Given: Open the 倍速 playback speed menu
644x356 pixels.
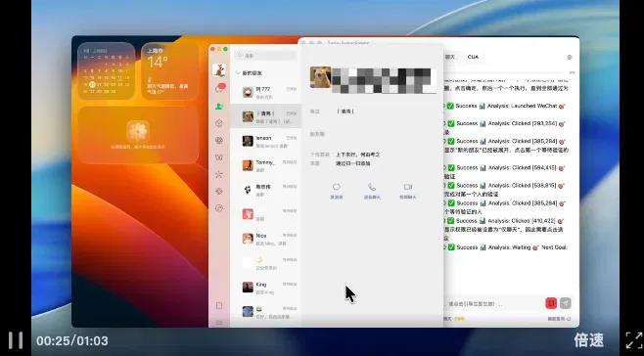Looking at the screenshot, I should coord(588,340).
